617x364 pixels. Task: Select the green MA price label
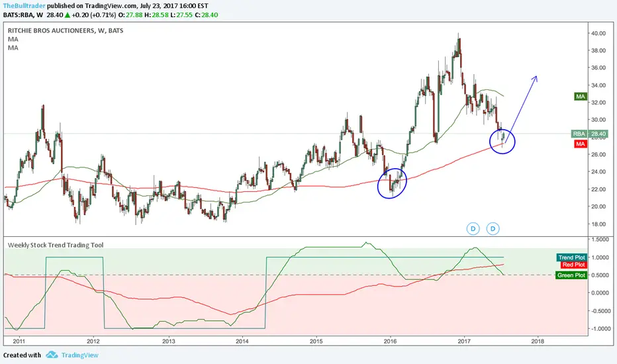click(581, 97)
